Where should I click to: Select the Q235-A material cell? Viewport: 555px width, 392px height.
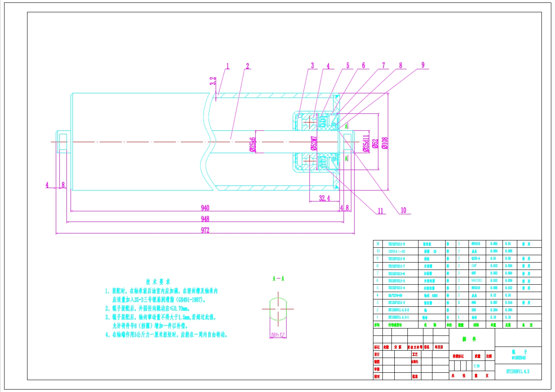click(475, 258)
